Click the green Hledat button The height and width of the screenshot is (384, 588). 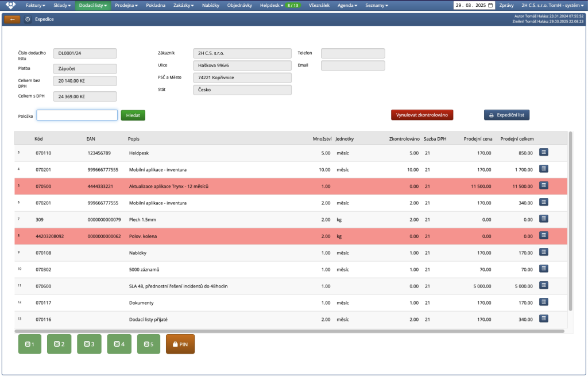(x=133, y=115)
